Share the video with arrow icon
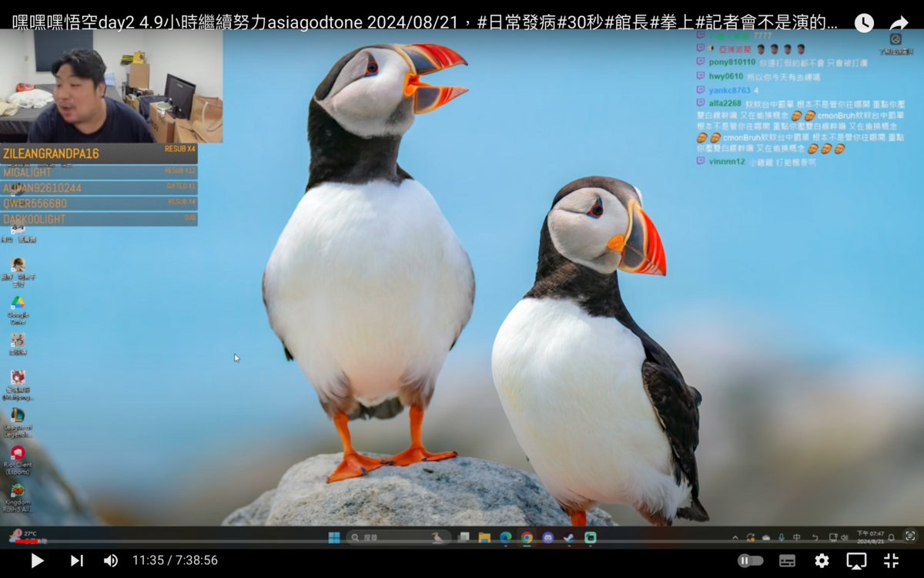Viewport: 924px width, 578px height. [x=899, y=23]
